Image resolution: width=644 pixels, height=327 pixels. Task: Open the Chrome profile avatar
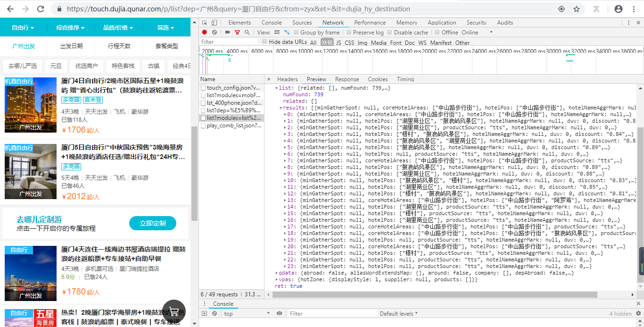(x=619, y=9)
